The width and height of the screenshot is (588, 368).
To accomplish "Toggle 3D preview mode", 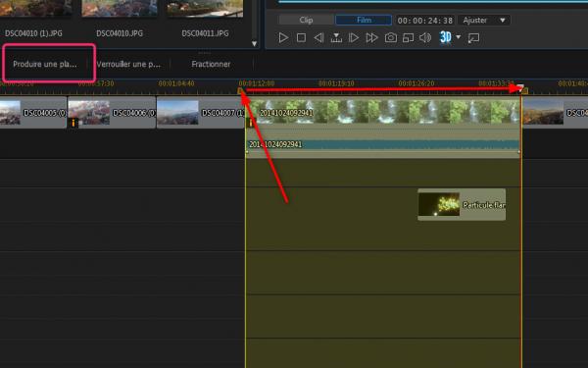I will click(446, 37).
